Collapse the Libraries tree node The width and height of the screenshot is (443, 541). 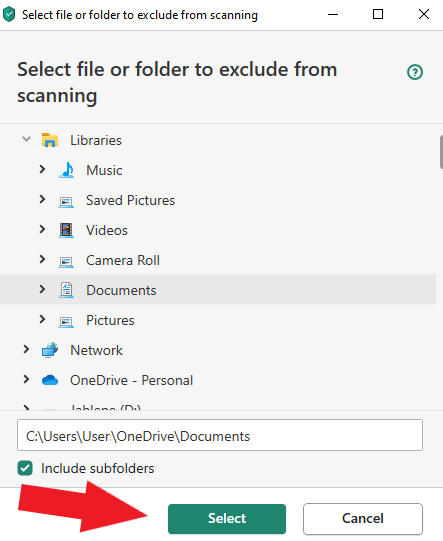pos(26,139)
